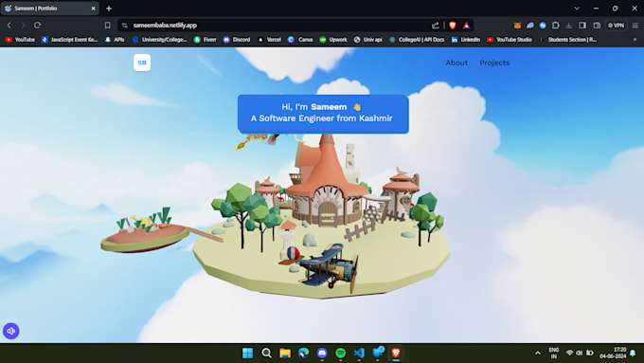The width and height of the screenshot is (644, 363).
Task: Open the tab search chevron dropdown
Action: pos(577,9)
